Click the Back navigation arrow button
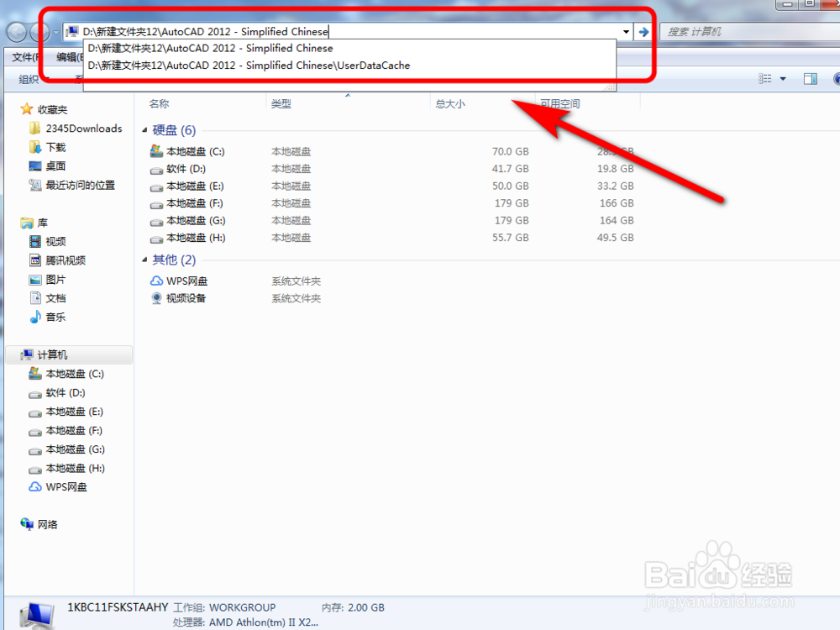The width and height of the screenshot is (840, 630). 17,32
